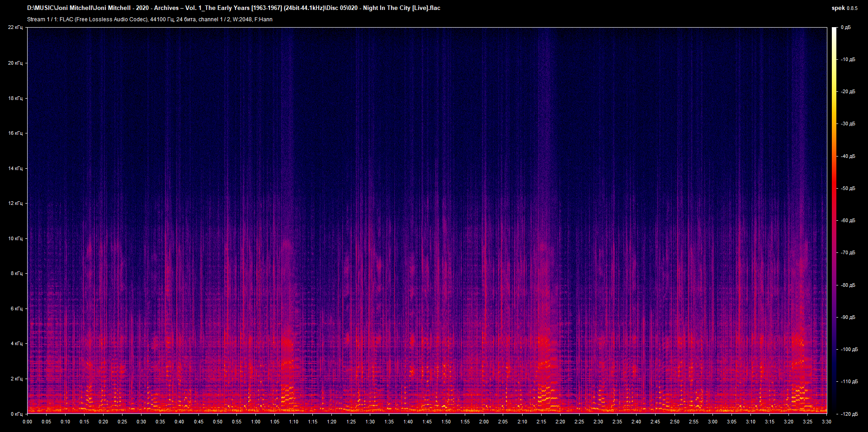Click the -120 дБ legend marking
The width and height of the screenshot is (868, 432).
pos(849,413)
